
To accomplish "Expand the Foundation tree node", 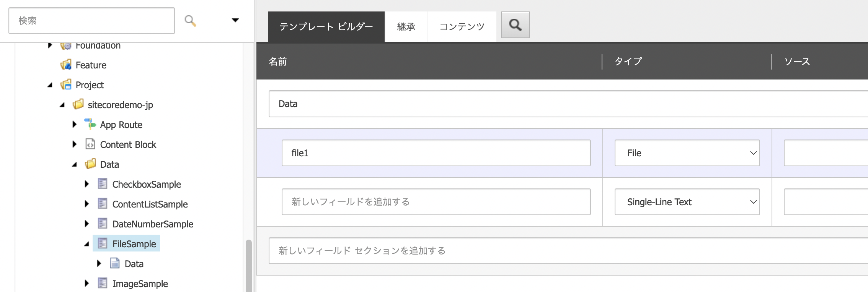I will point(50,45).
